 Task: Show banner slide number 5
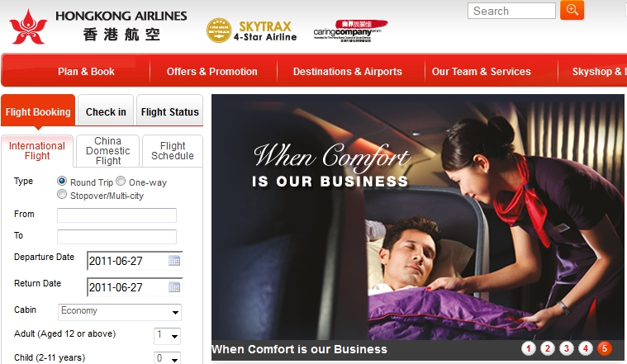605,348
